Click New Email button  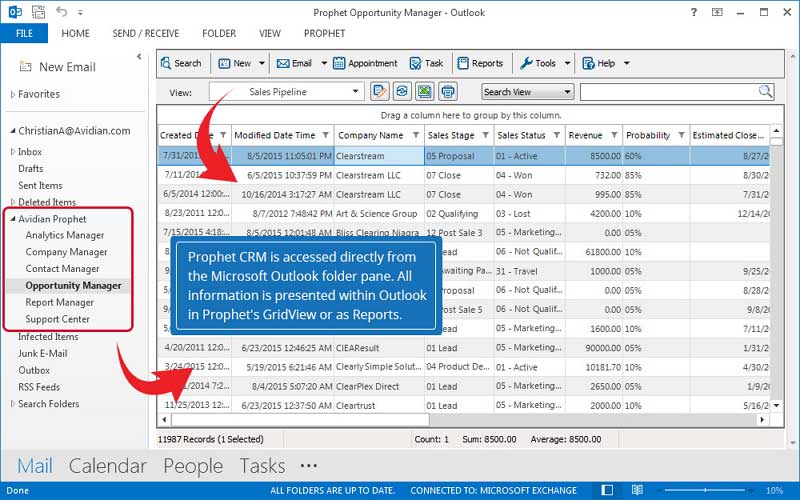point(57,67)
